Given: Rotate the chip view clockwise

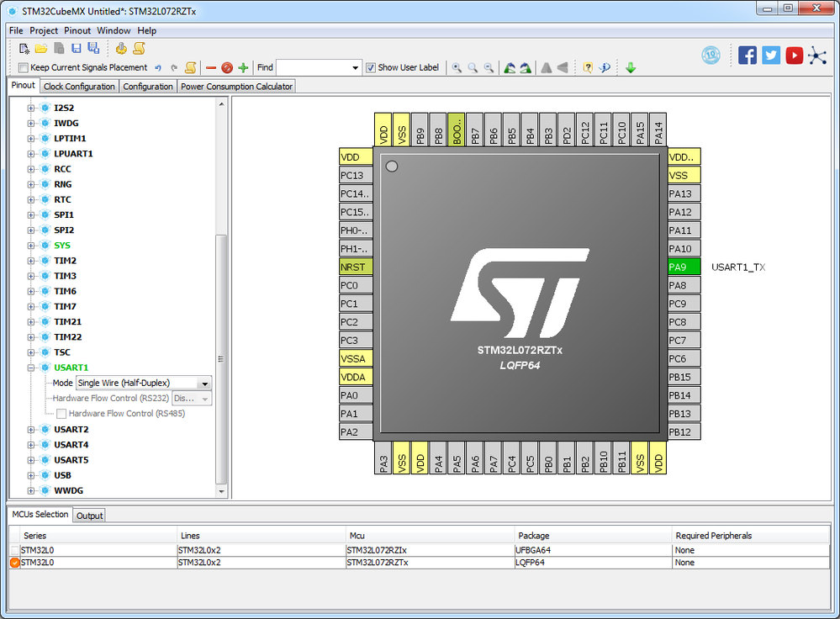Looking at the screenshot, I should click(526, 67).
